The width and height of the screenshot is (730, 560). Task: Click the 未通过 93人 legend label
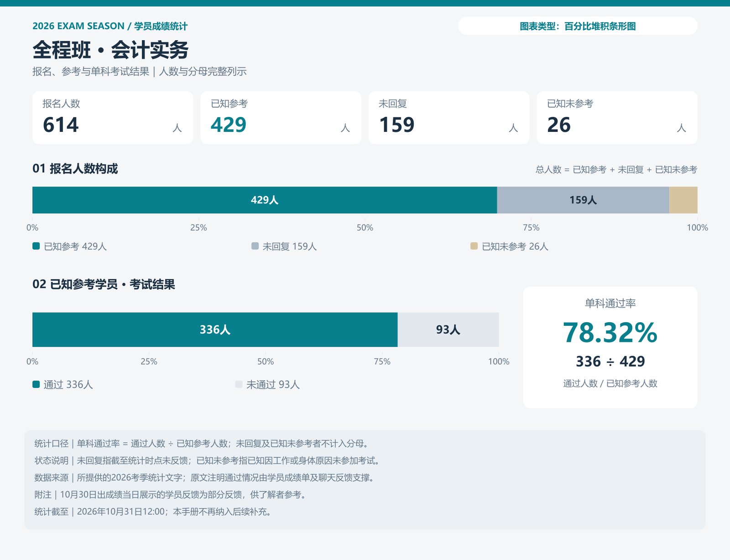tap(273, 385)
